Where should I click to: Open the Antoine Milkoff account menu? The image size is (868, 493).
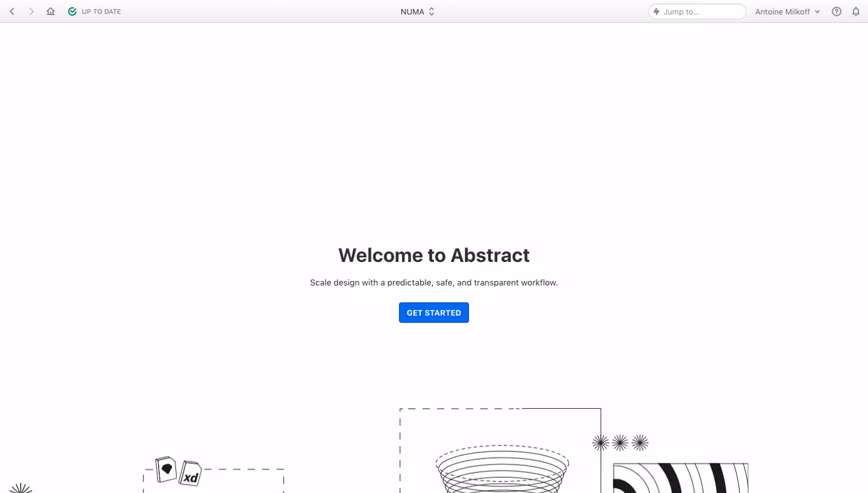pyautogui.click(x=787, y=11)
